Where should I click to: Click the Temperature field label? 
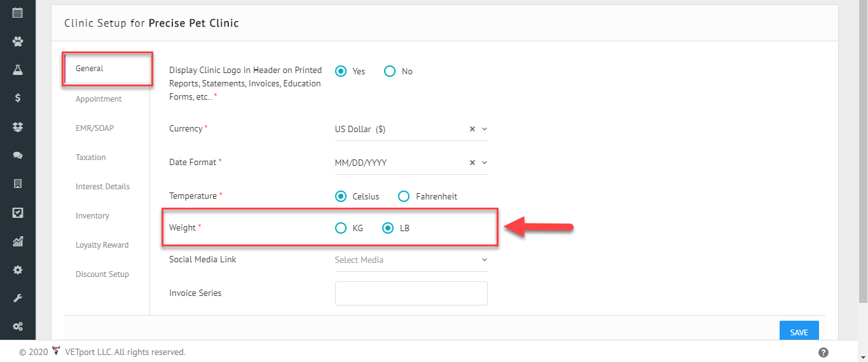193,196
